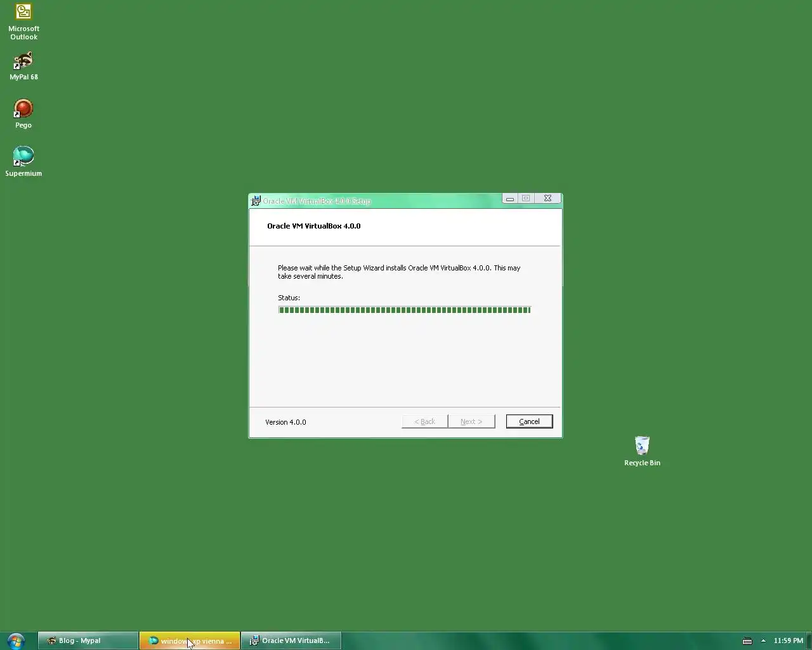Click the Version 4.0.0 label
The width and height of the screenshot is (812, 650).
285,422
